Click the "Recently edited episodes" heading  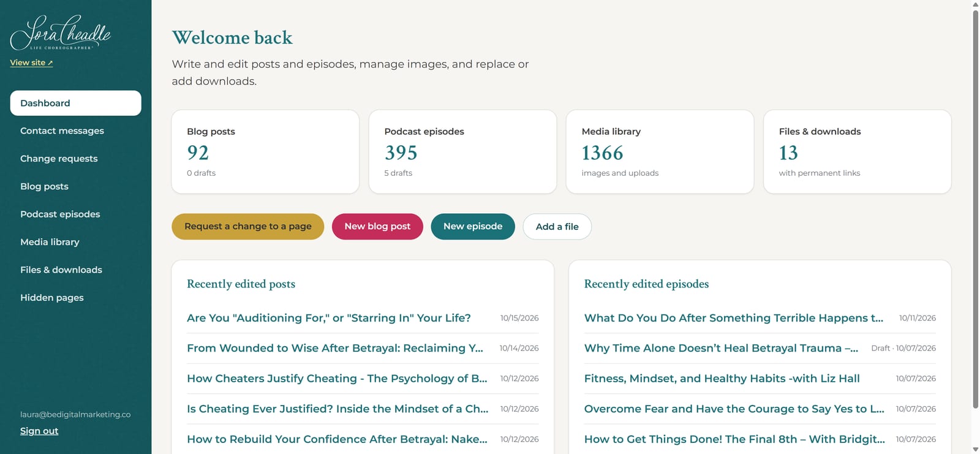pyautogui.click(x=646, y=284)
